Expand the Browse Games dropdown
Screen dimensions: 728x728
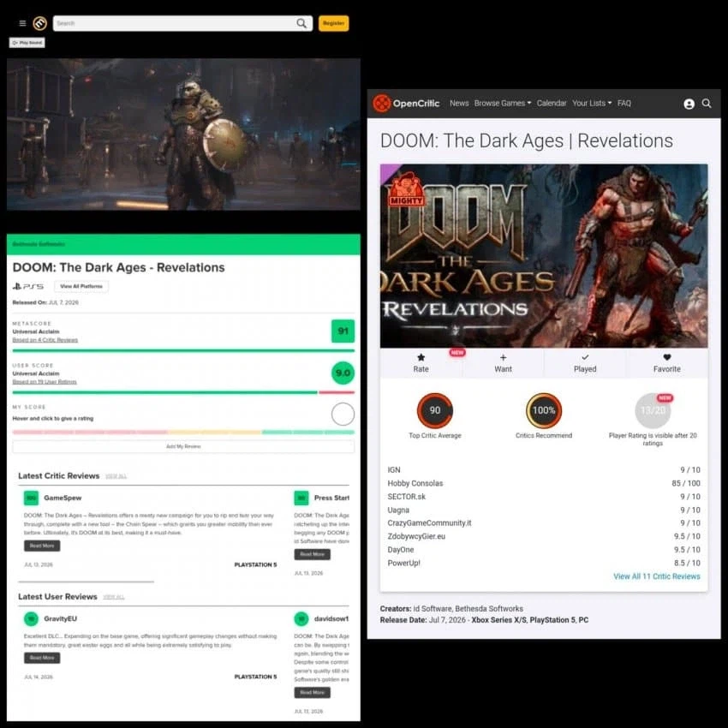click(x=503, y=103)
